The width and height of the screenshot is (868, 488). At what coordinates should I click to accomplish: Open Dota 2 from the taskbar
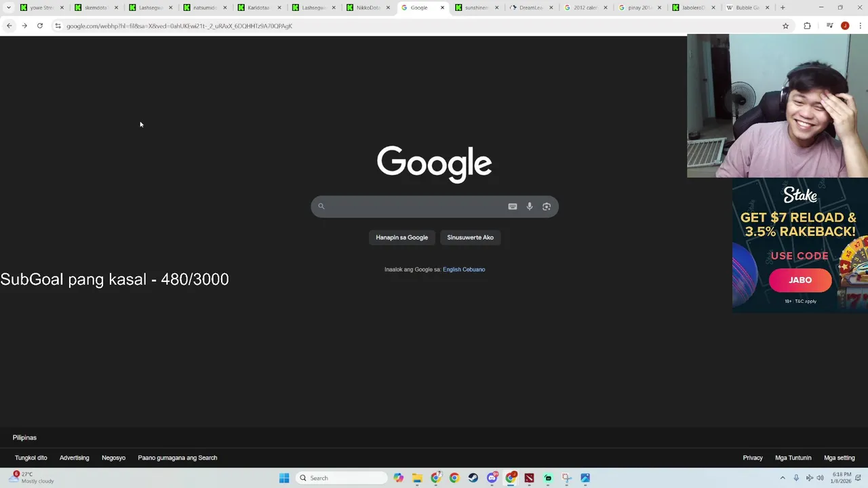point(530,478)
